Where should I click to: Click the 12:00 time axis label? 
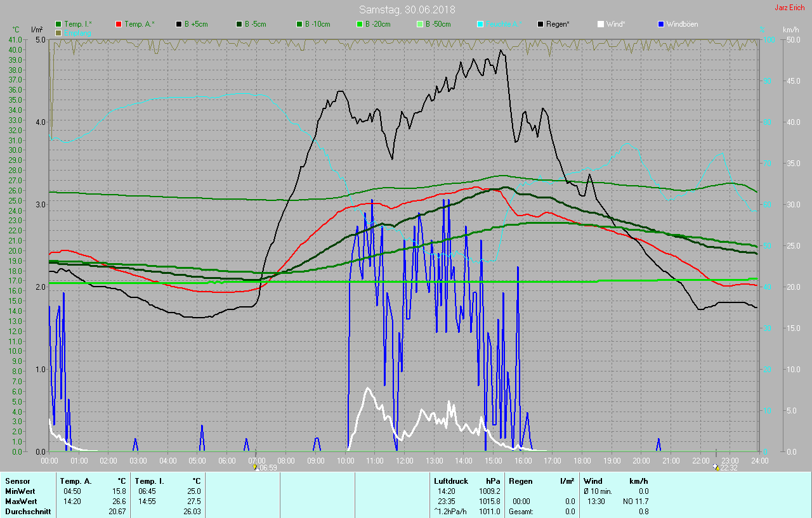(x=404, y=460)
